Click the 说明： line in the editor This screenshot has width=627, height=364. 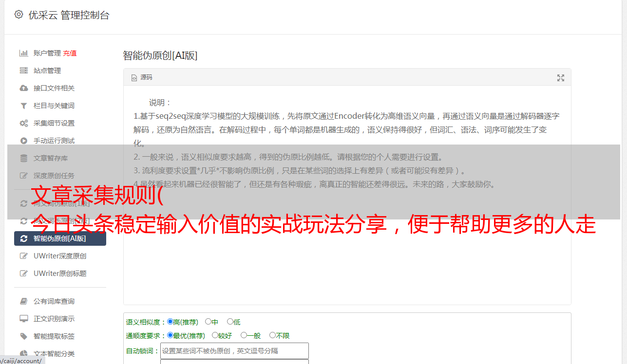(160, 103)
